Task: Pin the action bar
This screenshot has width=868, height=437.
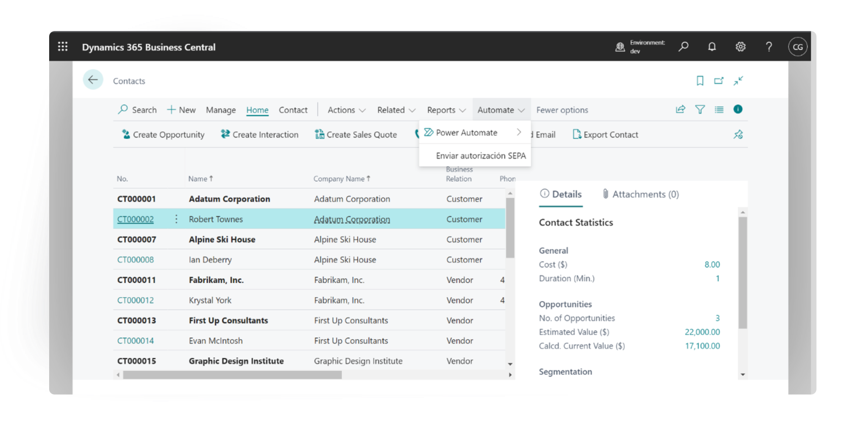Action: tap(738, 135)
